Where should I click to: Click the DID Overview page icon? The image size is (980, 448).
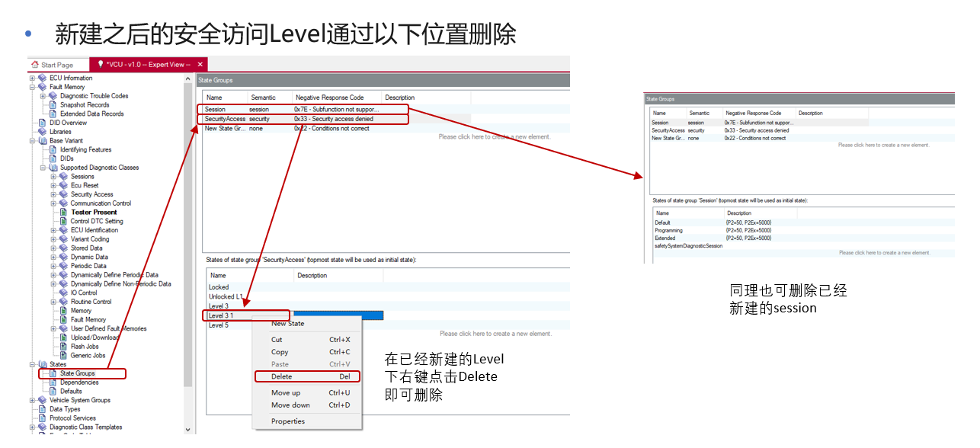coord(43,123)
